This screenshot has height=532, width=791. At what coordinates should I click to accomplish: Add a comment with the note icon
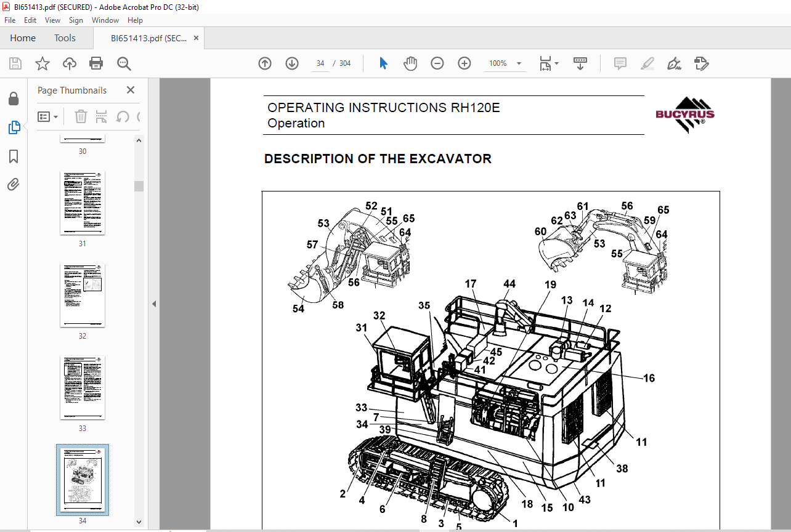[x=620, y=63]
